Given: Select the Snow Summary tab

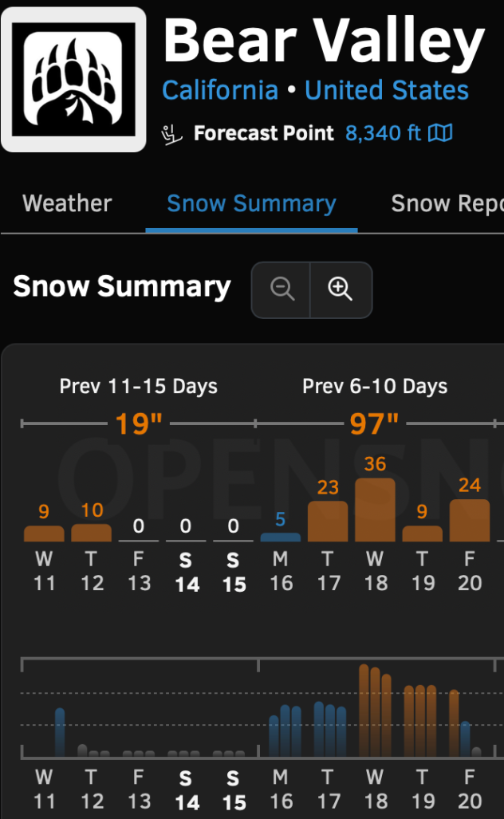Looking at the screenshot, I should click(x=251, y=204).
